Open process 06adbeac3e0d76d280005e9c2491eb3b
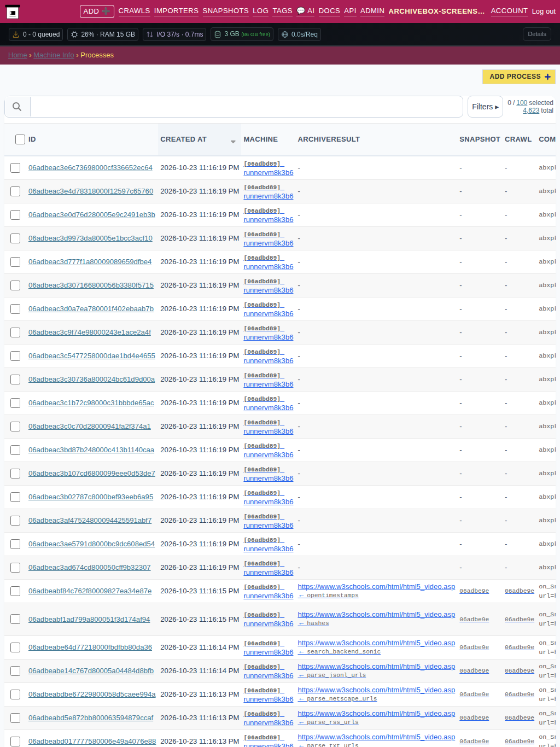560x747 pixels. (x=92, y=215)
